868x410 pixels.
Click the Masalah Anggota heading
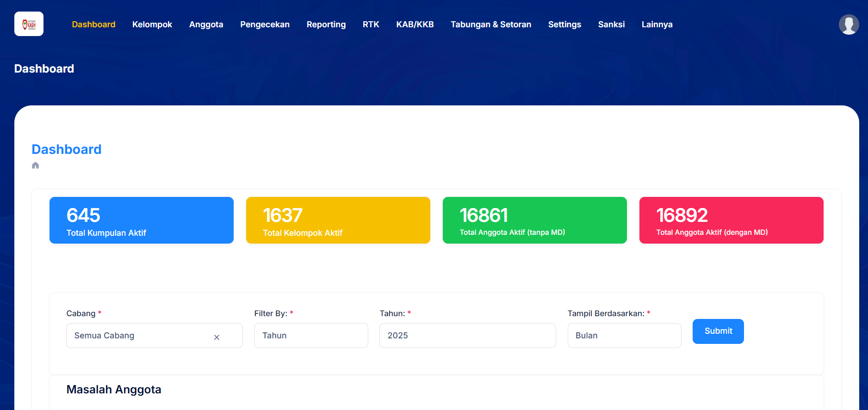pos(114,390)
